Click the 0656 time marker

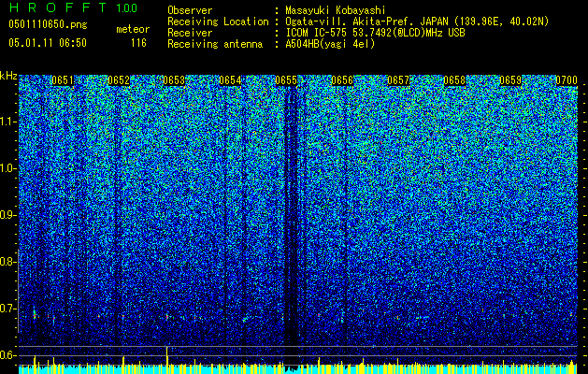point(342,80)
